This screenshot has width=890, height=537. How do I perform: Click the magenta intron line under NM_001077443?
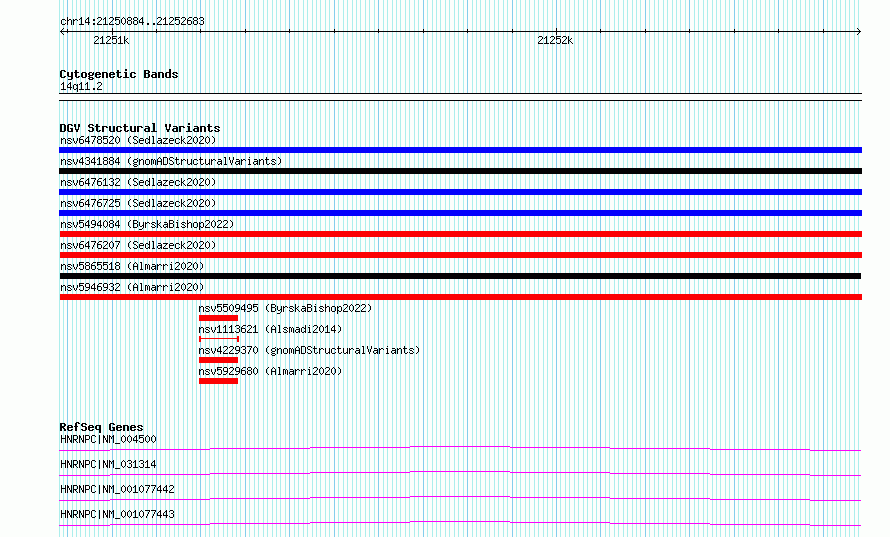(x=460, y=523)
